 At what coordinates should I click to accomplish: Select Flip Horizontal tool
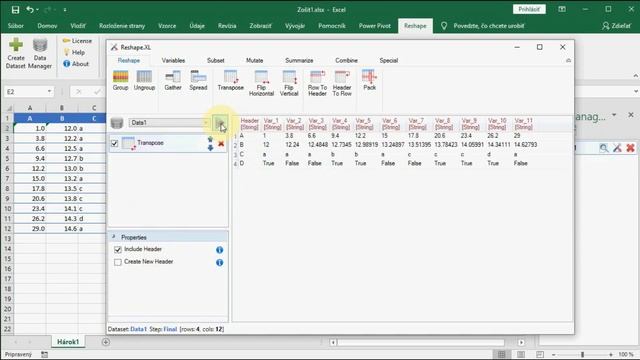[x=261, y=83]
